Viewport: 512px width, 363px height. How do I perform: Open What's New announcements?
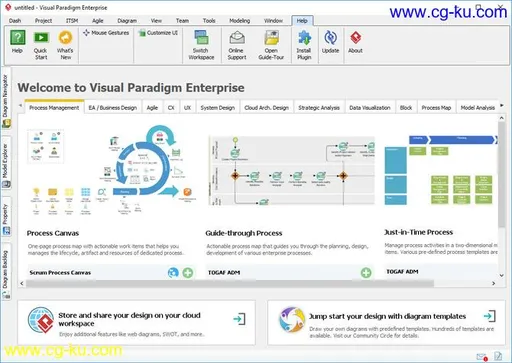coord(65,45)
